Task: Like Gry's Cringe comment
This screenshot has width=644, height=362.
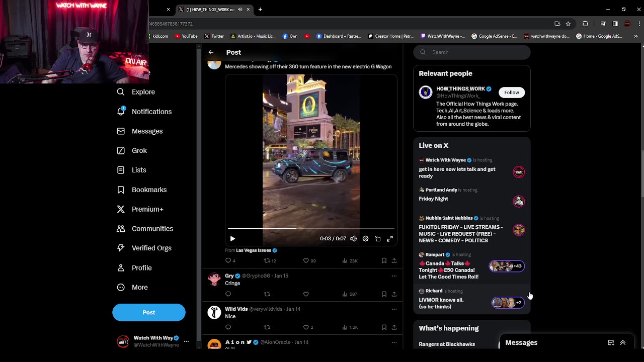Action: pos(306,294)
